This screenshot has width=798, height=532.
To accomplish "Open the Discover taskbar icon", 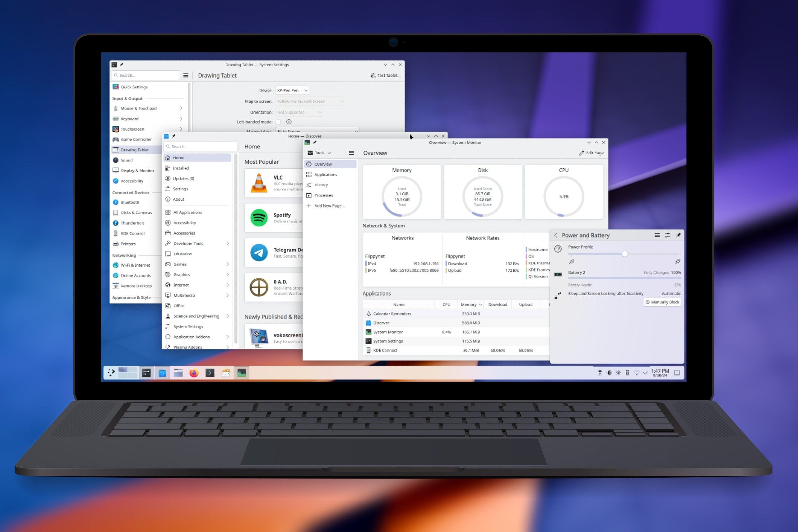I will coord(162,373).
